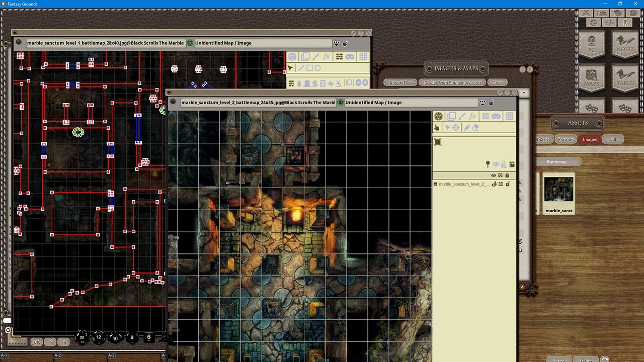This screenshot has height=362, width=644.
Task: Unlock the marble_sanctum_level_2 layer
Action: point(508,184)
